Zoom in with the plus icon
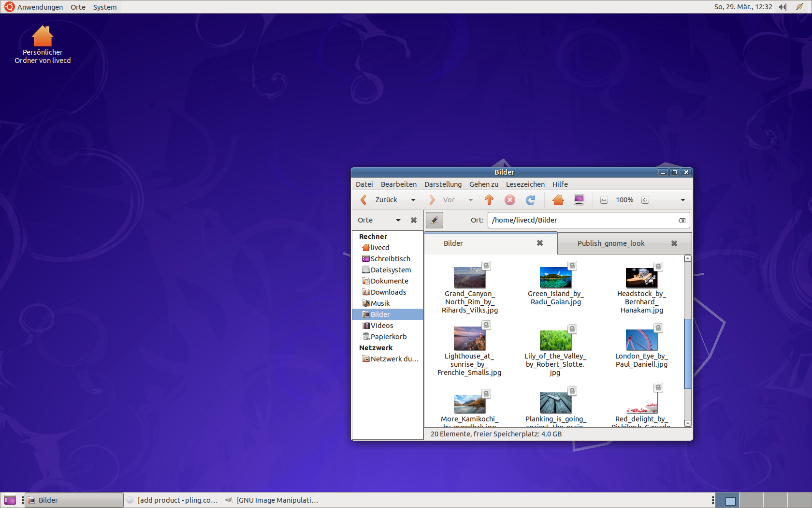 tap(645, 200)
